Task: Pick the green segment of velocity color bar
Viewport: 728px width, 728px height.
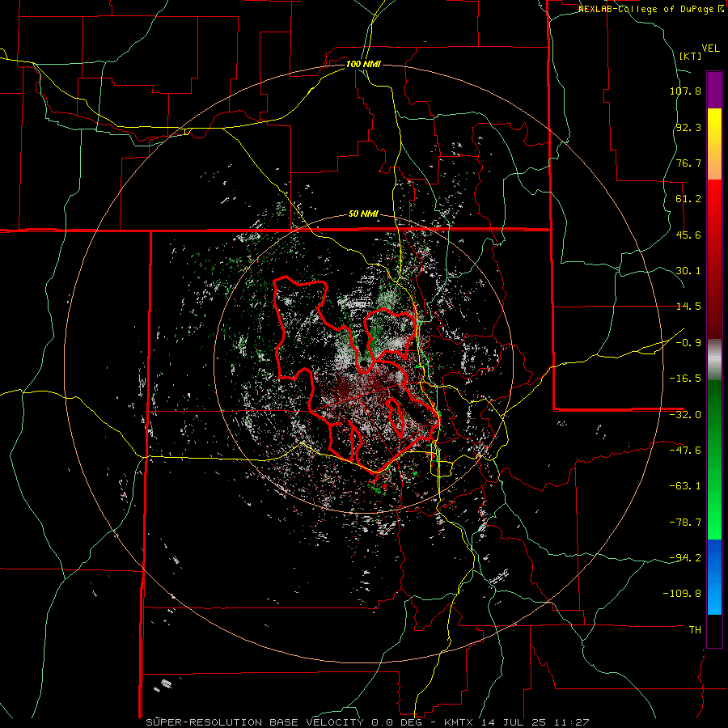Action: (x=714, y=459)
